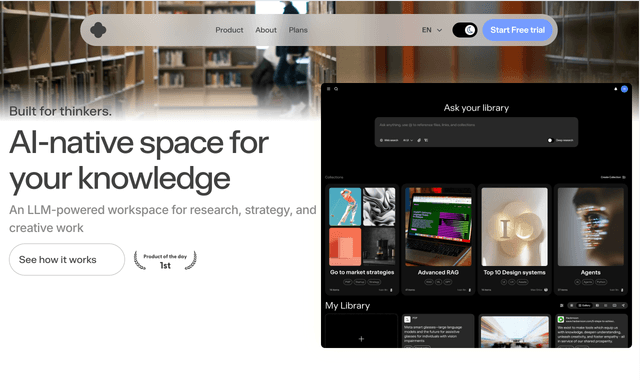Select the view icon left of Gallery
Screen dimensions: 640x380
click(x=571, y=305)
